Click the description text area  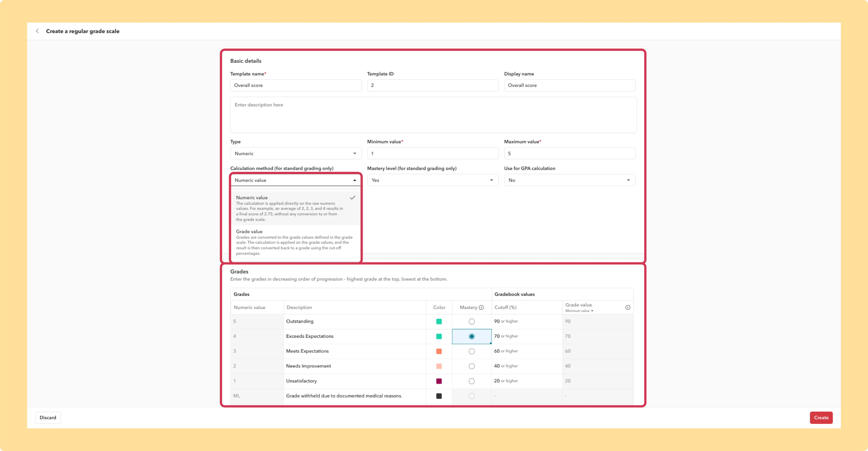coord(433,115)
